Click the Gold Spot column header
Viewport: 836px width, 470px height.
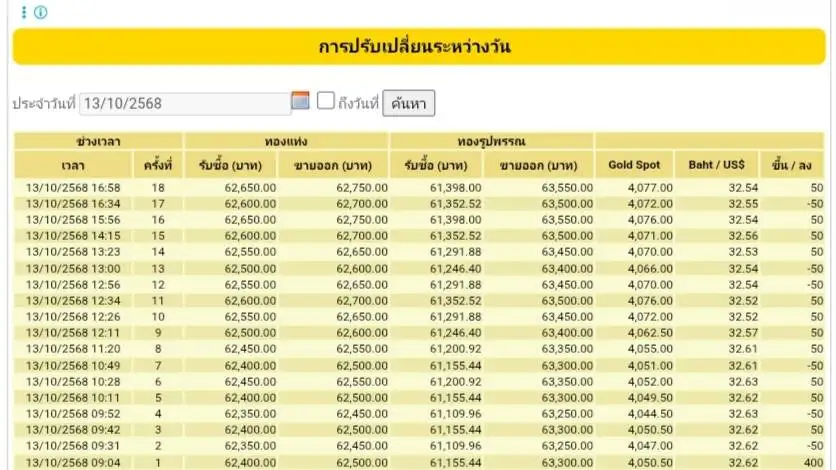pyautogui.click(x=635, y=165)
